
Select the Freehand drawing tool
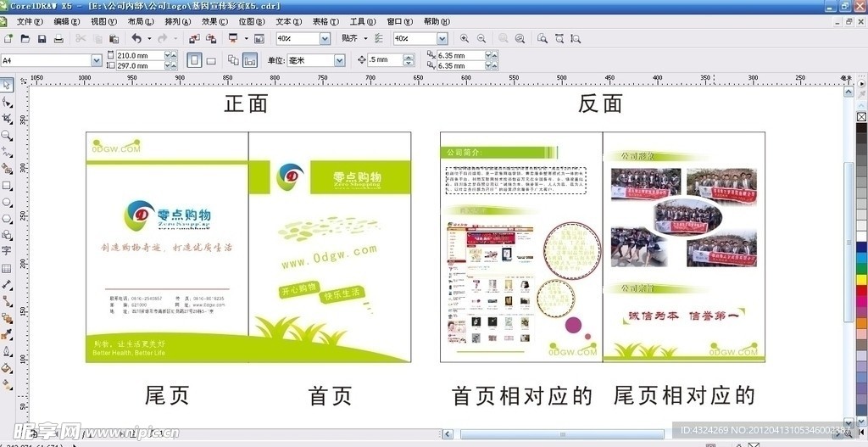point(7,152)
